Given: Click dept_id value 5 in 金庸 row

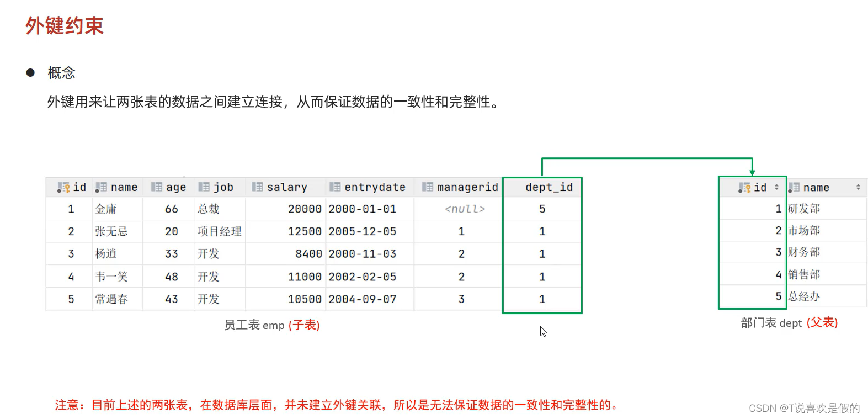Looking at the screenshot, I should [x=542, y=209].
